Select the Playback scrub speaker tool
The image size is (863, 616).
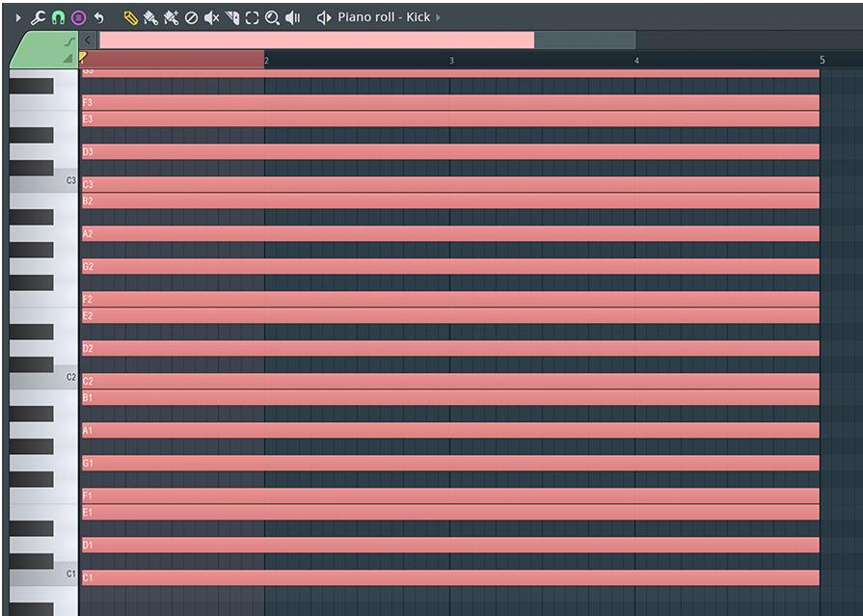[x=292, y=18]
